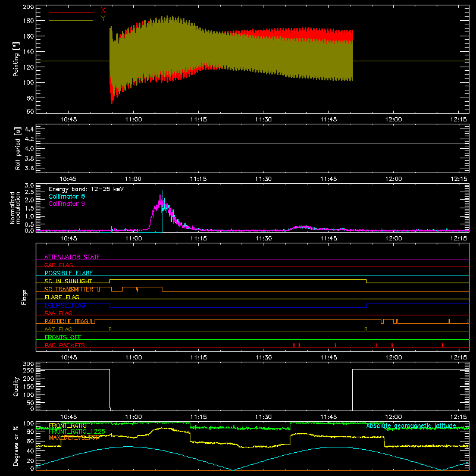This screenshot has width=476, height=476.
Task: Select the Energy band: 12-25 keV annotation
Action: click(86, 189)
